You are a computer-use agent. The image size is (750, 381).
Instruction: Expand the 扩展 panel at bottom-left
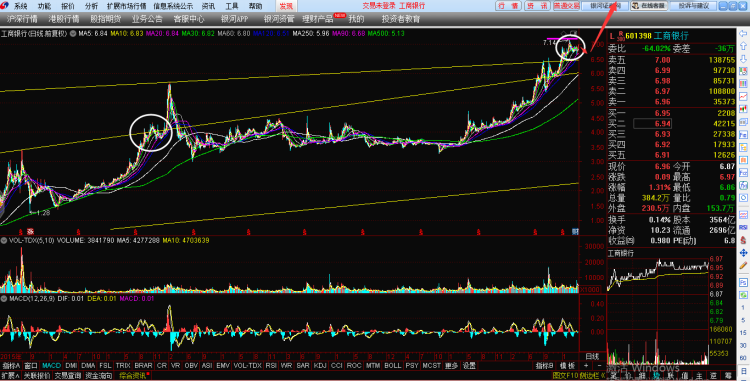(11, 376)
